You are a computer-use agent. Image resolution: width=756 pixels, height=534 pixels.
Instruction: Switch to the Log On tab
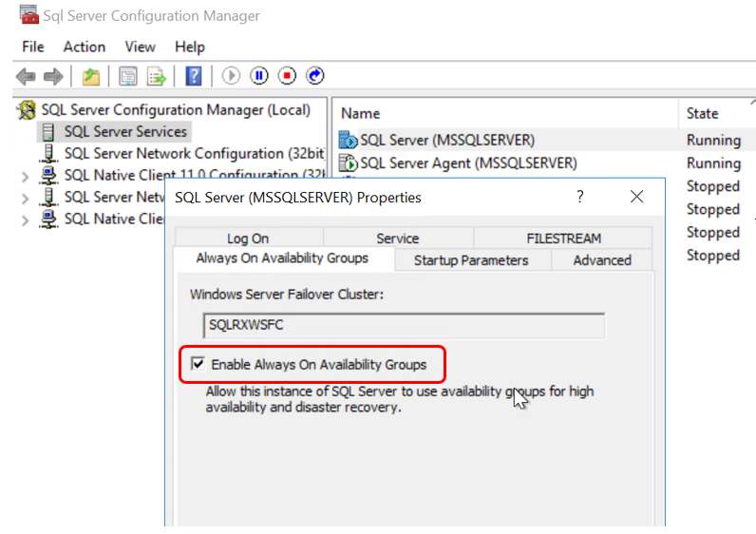(x=248, y=238)
